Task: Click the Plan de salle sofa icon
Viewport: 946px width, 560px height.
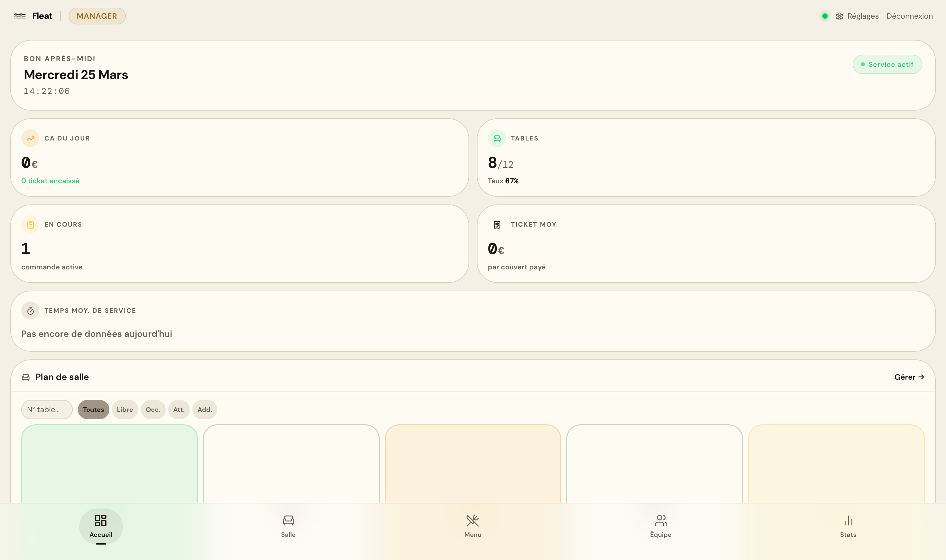Action: click(x=26, y=377)
